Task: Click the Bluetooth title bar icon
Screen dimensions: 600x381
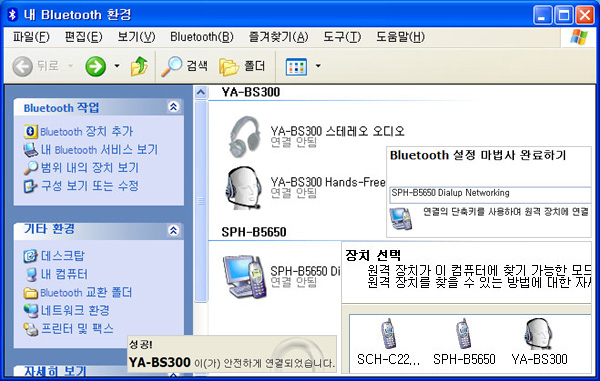Action: pyautogui.click(x=13, y=15)
